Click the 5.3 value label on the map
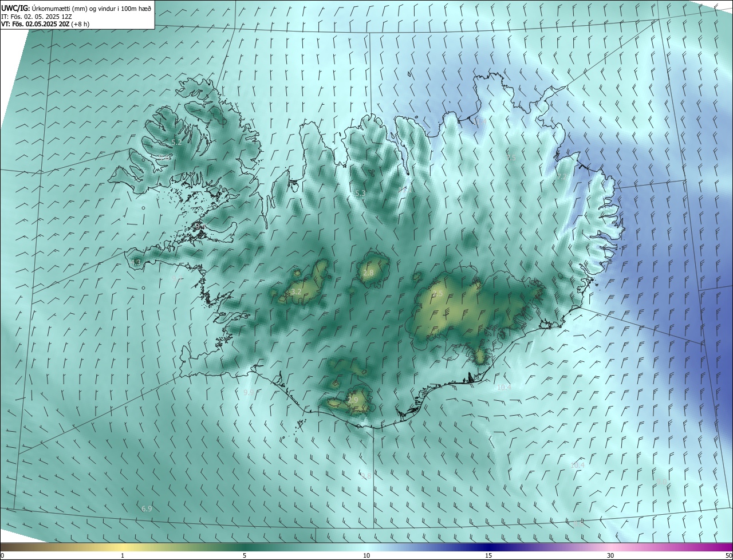Viewport: 733px width, 560px height. tap(360, 194)
